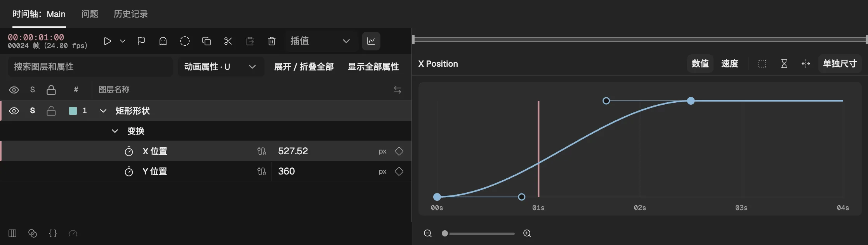Click the horizontal split arrows icon
This screenshot has height=245, width=868.
[x=806, y=64]
